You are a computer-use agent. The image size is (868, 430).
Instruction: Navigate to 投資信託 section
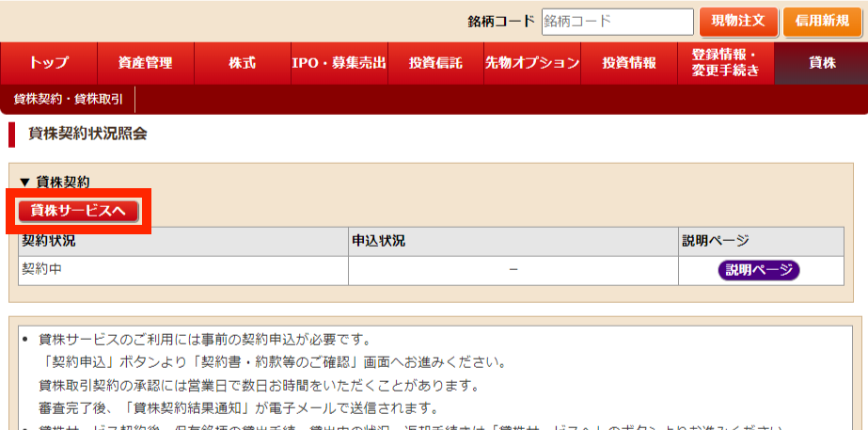[435, 63]
